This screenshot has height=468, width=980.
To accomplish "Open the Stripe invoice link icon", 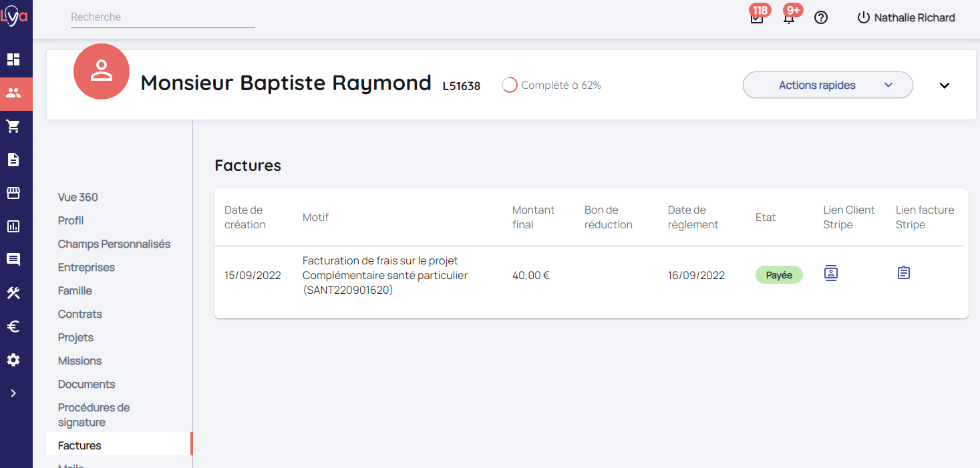I will pyautogui.click(x=903, y=273).
